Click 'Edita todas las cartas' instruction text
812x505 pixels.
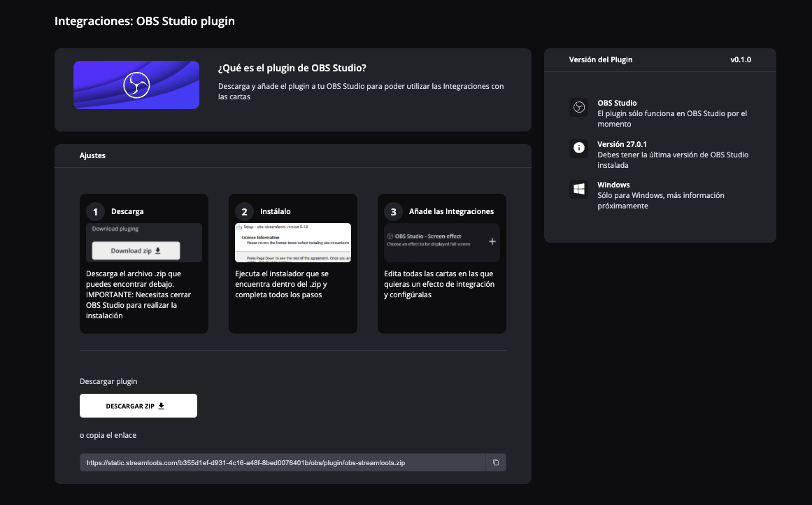pos(439,284)
